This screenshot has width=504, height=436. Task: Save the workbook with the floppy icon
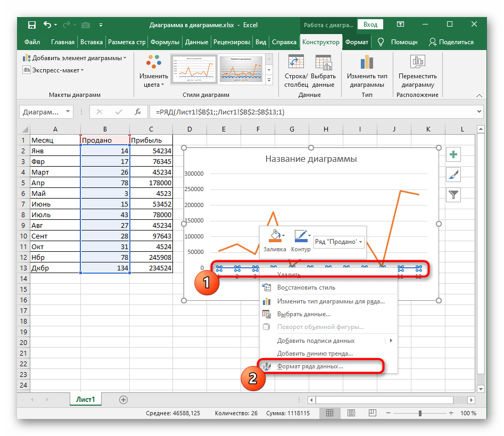tap(32, 25)
